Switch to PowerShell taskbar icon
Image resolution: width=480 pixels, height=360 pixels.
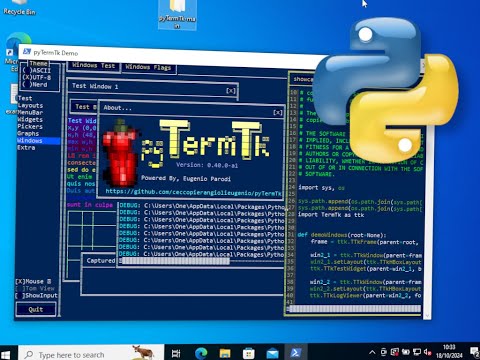tap(296, 353)
